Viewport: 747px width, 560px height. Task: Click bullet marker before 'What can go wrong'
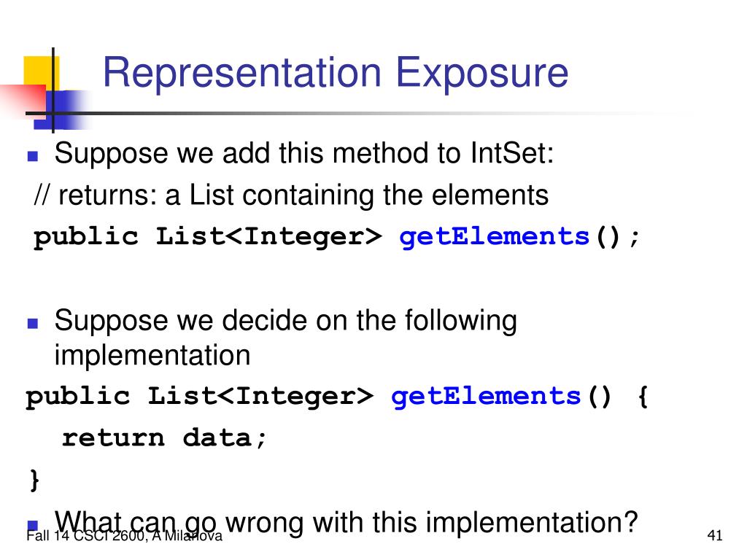(x=32, y=525)
